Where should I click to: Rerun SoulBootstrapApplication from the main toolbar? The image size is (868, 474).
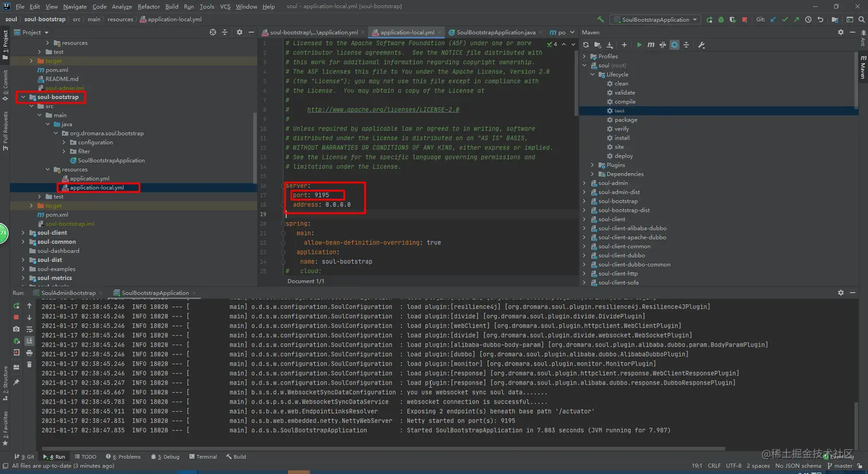point(710,20)
